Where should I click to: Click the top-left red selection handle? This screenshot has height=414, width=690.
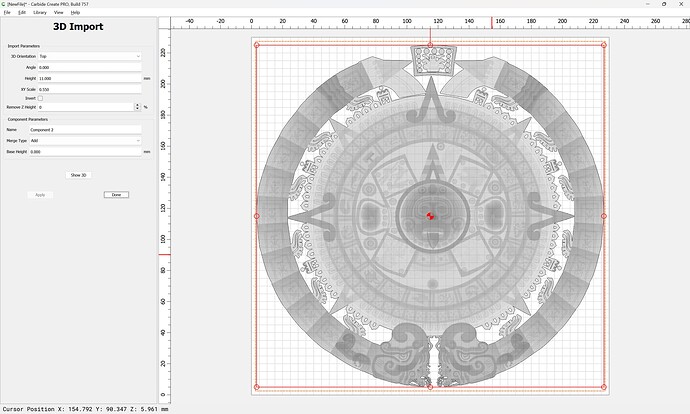point(257,45)
